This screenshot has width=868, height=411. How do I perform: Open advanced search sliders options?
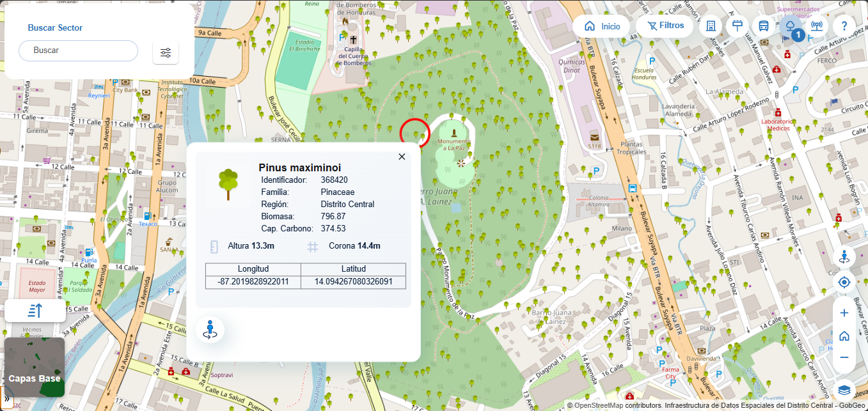(166, 52)
